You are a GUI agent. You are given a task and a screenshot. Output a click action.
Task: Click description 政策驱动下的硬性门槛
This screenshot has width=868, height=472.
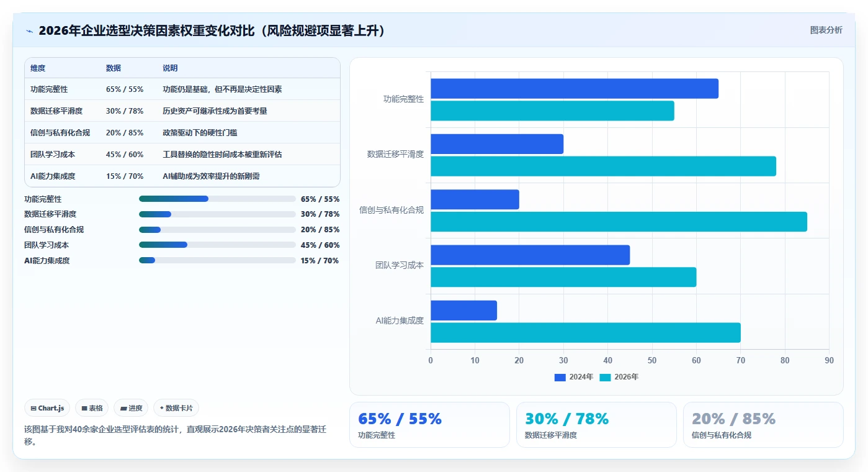[x=200, y=133]
